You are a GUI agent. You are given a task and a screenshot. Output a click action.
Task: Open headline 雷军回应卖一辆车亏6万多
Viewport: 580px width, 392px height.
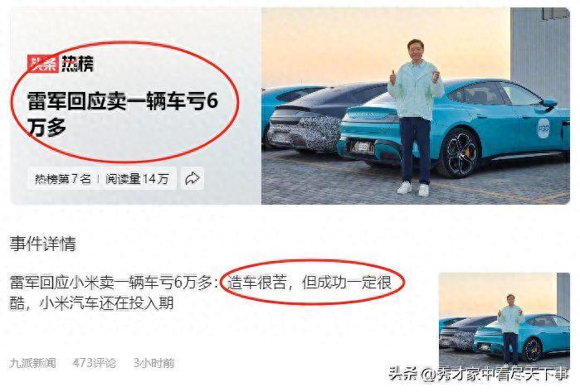point(123,114)
